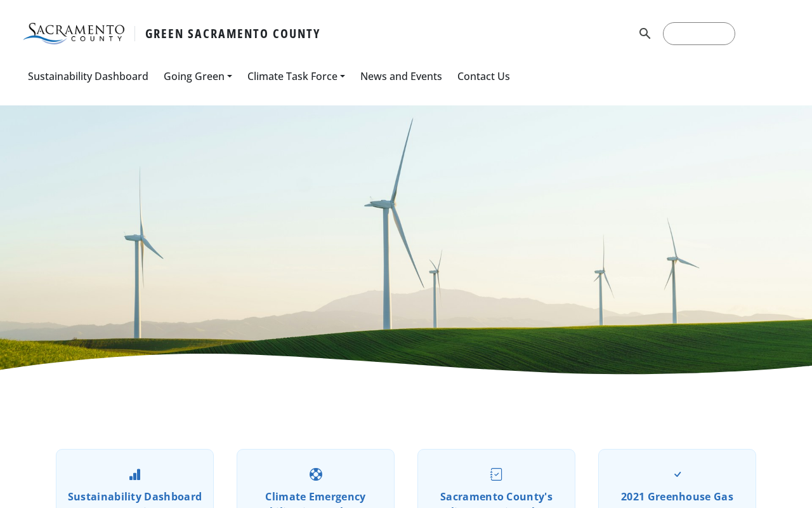This screenshot has height=508, width=812.
Task: Open the search magnifier icon
Action: pyautogui.click(x=645, y=34)
